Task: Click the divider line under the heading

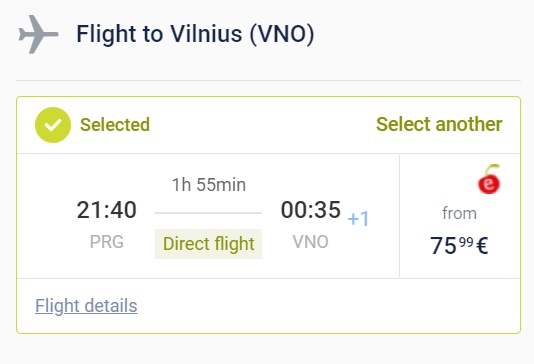Action: [268, 81]
